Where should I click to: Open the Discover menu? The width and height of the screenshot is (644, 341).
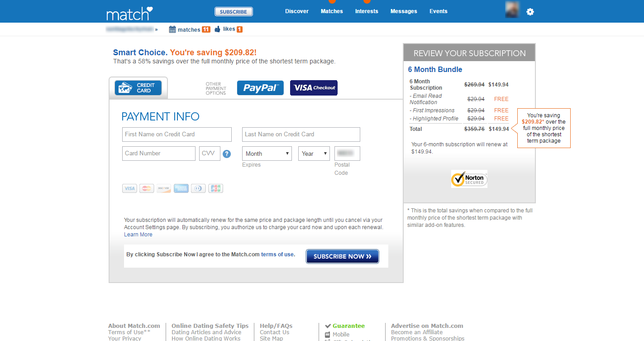click(297, 11)
